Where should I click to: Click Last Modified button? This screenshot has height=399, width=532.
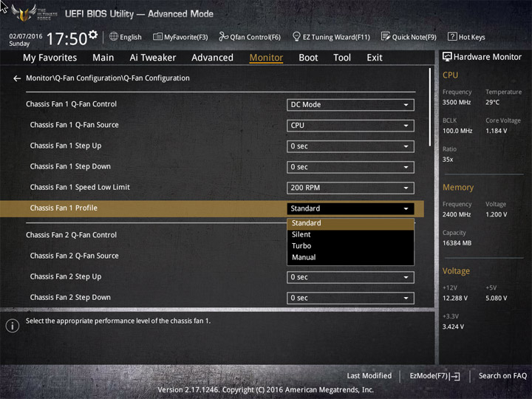[x=369, y=376]
